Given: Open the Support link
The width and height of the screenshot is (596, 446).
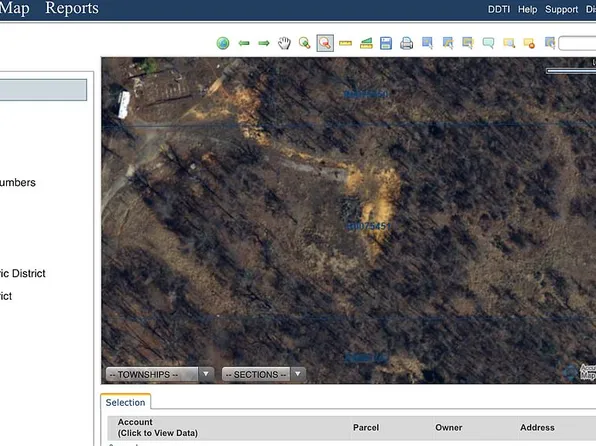Looking at the screenshot, I should tap(561, 10).
